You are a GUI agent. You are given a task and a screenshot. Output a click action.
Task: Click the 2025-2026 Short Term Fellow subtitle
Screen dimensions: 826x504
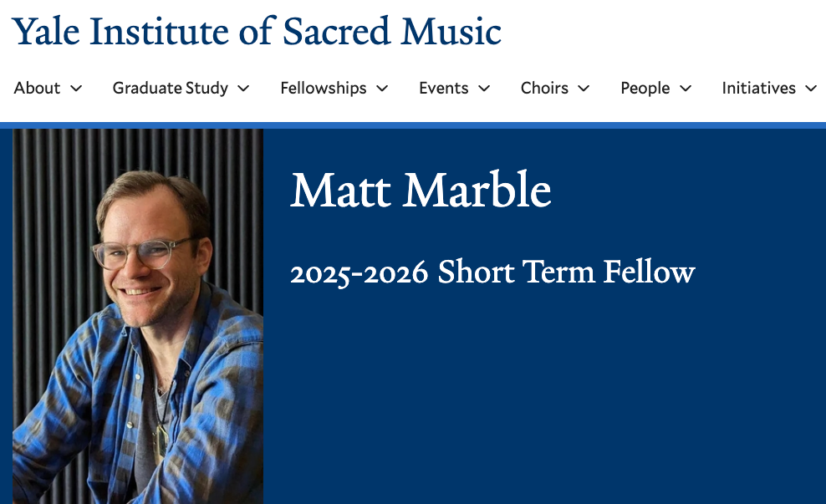pyautogui.click(x=492, y=272)
